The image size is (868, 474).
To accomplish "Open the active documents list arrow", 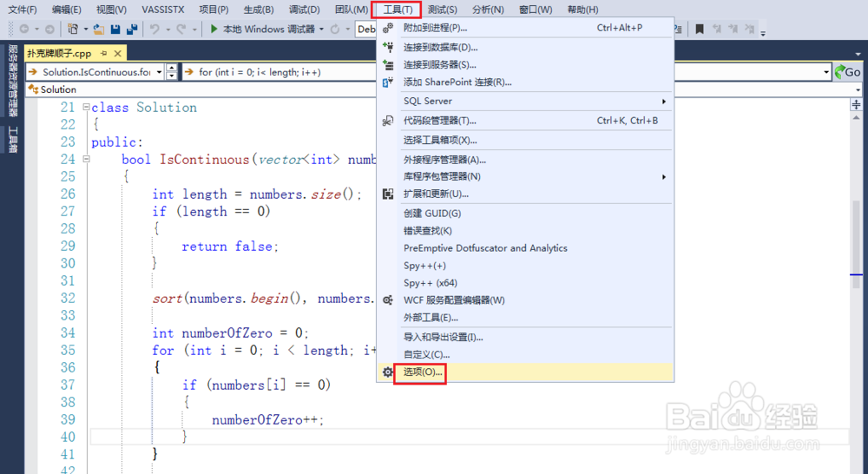I will pos(858,55).
